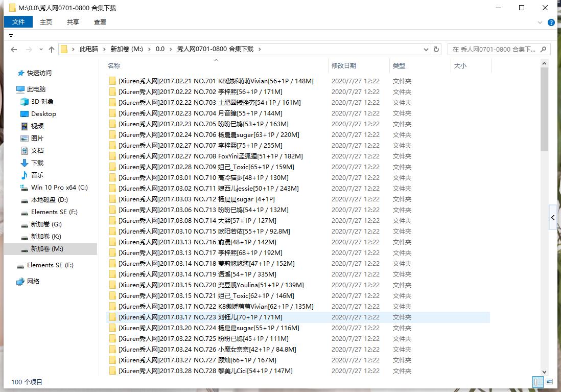Select folder icon for NO.719 语溪
561x392 pixels.
click(x=112, y=274)
